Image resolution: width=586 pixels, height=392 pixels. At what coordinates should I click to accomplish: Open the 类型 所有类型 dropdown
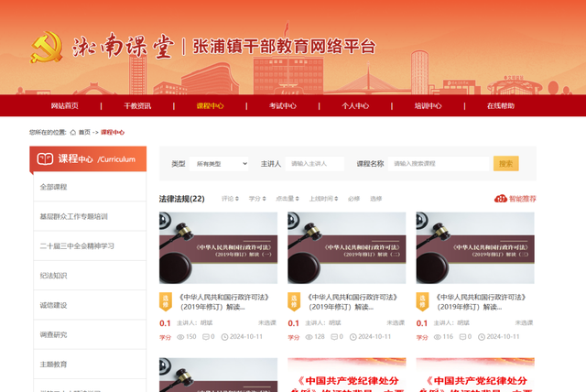(x=219, y=164)
